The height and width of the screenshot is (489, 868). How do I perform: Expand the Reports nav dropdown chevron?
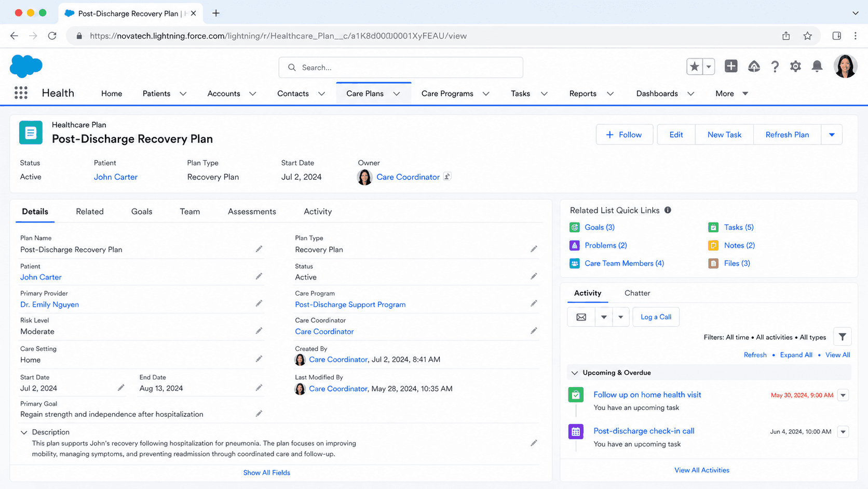click(610, 94)
